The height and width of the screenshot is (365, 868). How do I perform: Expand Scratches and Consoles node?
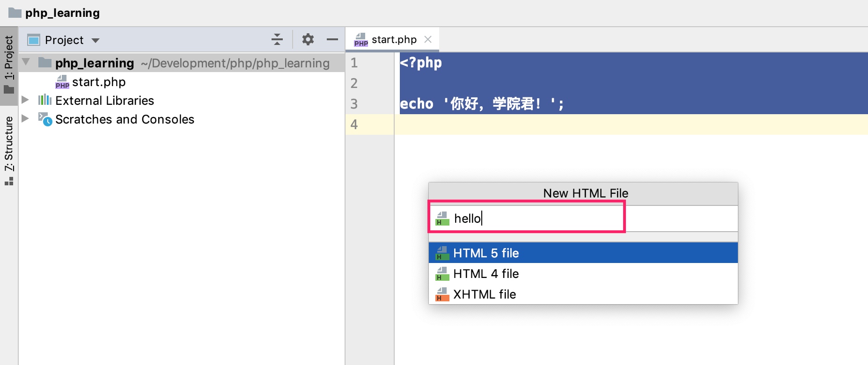[x=25, y=118]
